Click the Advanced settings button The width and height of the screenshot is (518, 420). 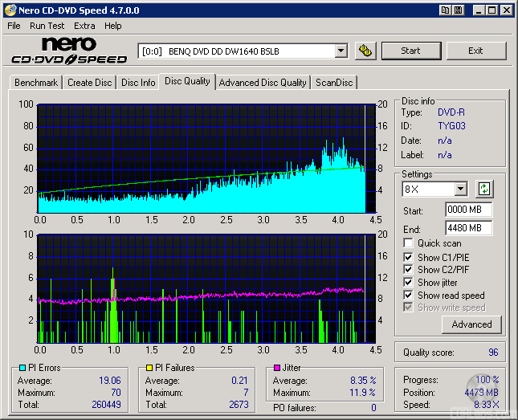tap(471, 324)
